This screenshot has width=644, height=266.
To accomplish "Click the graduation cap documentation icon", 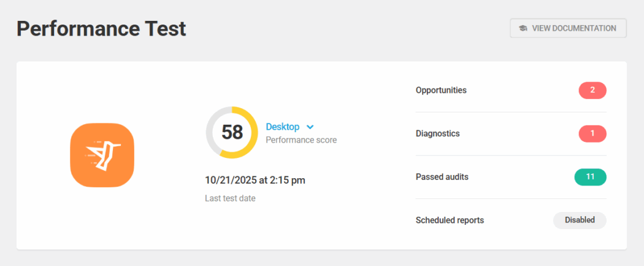I will [x=523, y=28].
